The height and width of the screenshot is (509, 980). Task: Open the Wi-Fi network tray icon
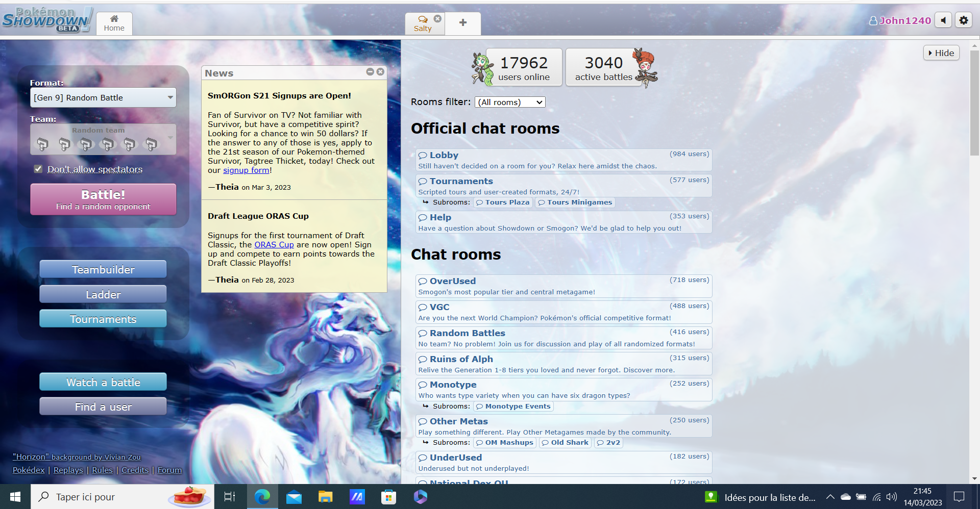[877, 497]
